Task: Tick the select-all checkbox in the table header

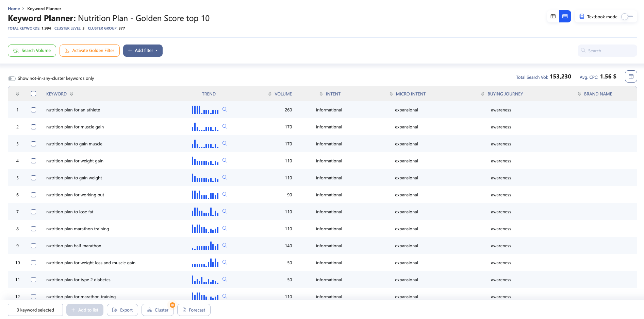Action: point(33,94)
